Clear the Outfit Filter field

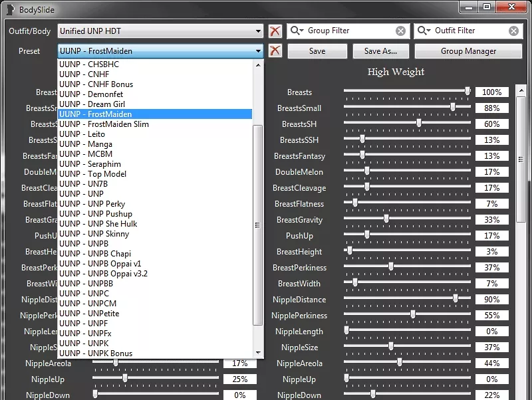coord(513,31)
